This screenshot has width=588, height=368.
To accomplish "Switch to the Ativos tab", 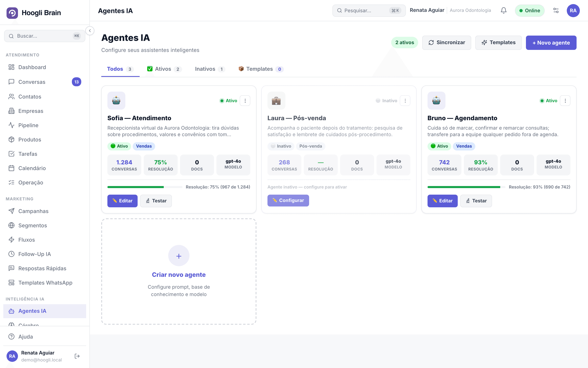I will [x=165, y=69].
